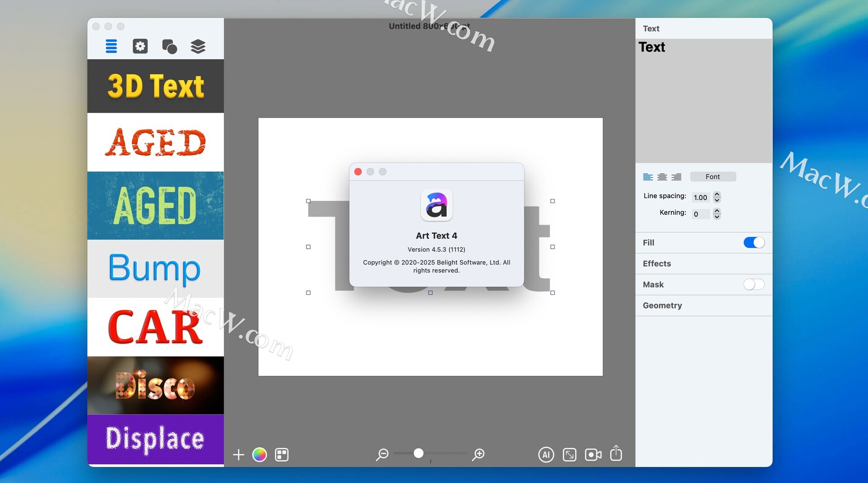The width and height of the screenshot is (868, 483).
Task: Click the zoom out magnifier icon
Action: (x=382, y=454)
